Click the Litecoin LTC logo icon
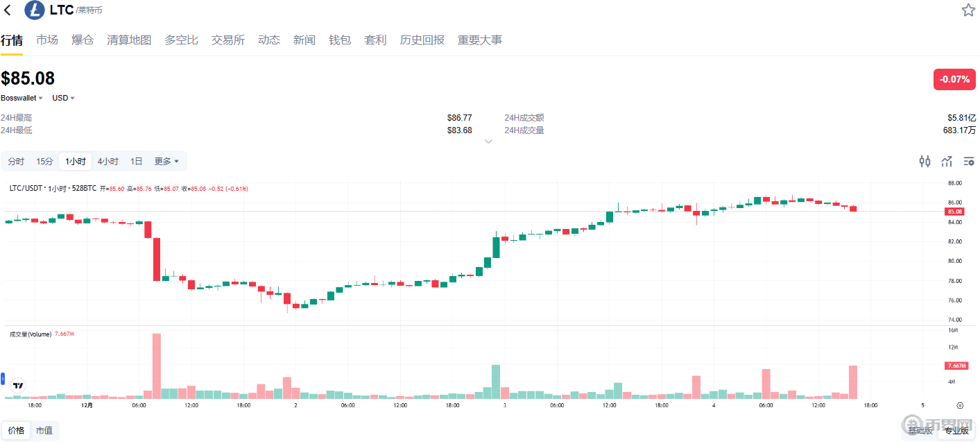The width and height of the screenshot is (980, 444). pos(34,10)
